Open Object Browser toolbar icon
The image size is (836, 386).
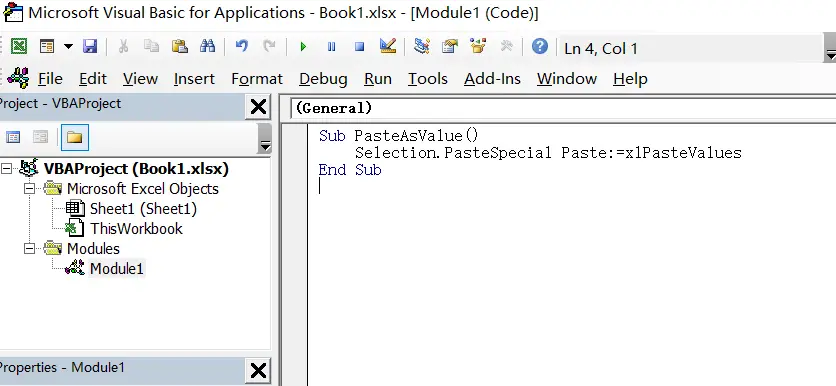pos(478,47)
